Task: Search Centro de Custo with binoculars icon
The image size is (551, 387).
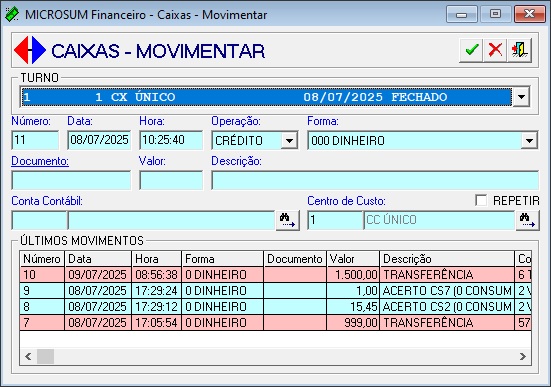Action: point(527,220)
